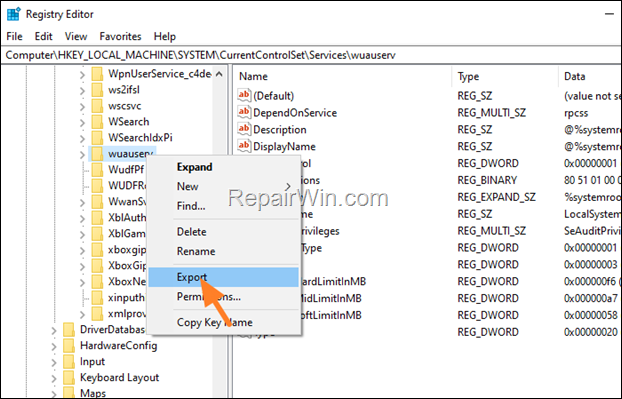
Task: Select the HardwareConfig folder icon
Action: click(69, 345)
